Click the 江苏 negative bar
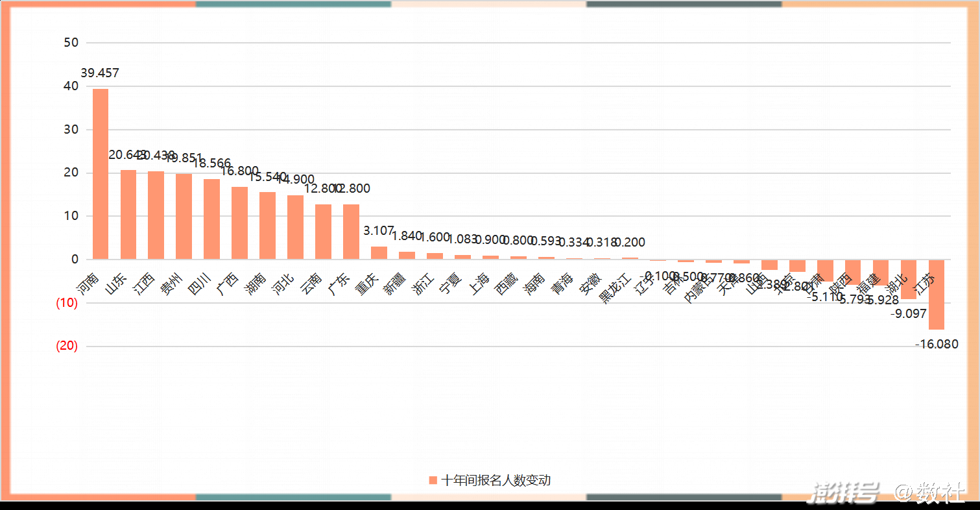Screen dimensions: 980x510 tap(937, 295)
